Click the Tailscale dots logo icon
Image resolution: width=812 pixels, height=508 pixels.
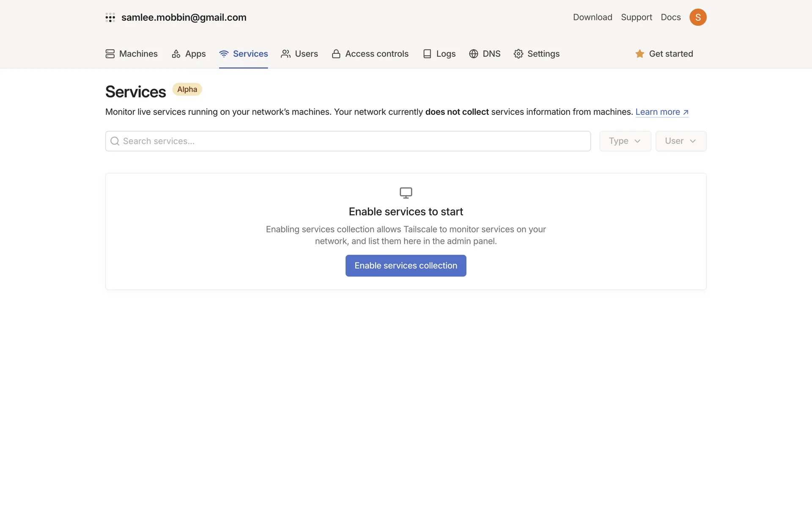pos(110,17)
